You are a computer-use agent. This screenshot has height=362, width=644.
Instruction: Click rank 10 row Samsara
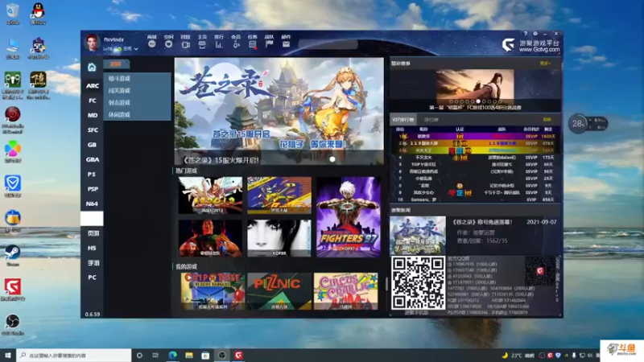pos(476,200)
